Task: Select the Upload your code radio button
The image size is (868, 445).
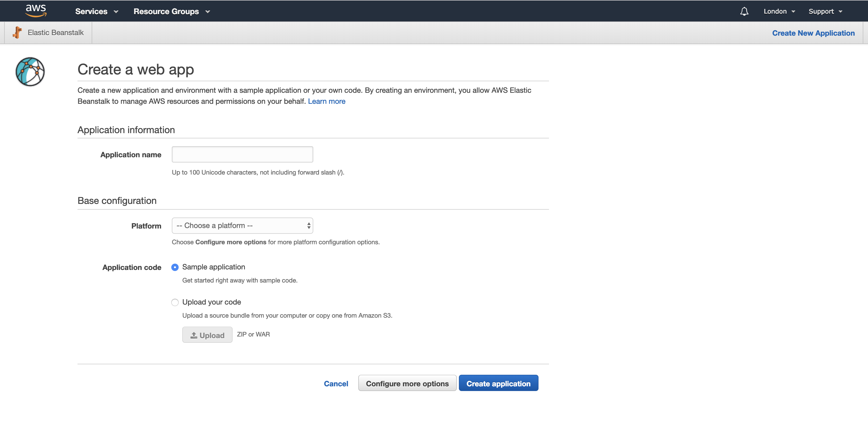Action: [175, 302]
